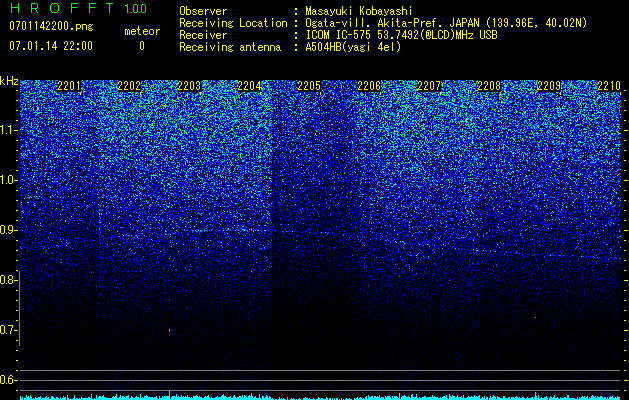Viewport: 629px width, 400px height.
Task: Click the meteor count value 0
Action: coord(142,46)
